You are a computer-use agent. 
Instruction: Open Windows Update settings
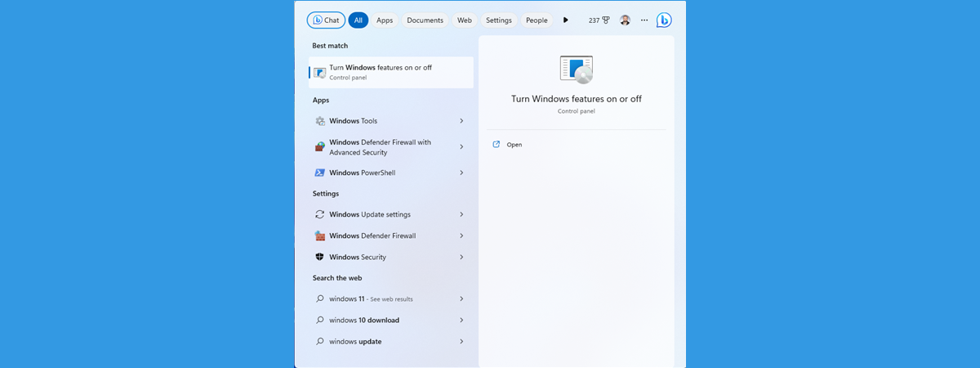pyautogui.click(x=391, y=214)
